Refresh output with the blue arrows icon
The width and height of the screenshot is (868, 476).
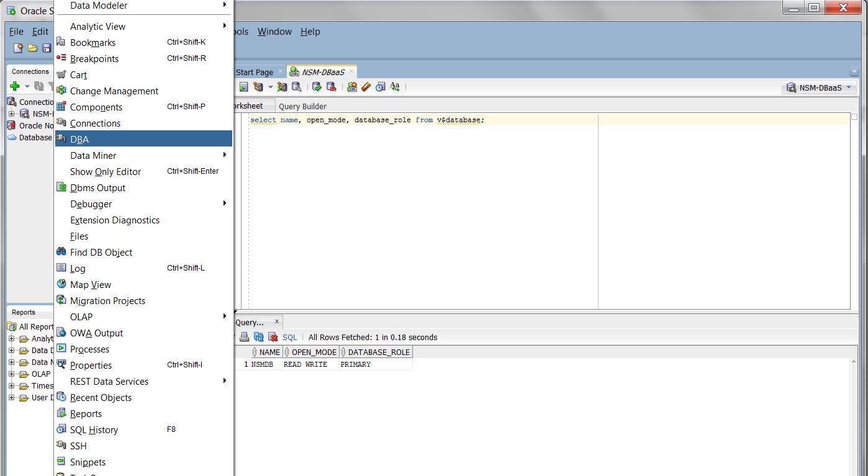click(x=257, y=337)
